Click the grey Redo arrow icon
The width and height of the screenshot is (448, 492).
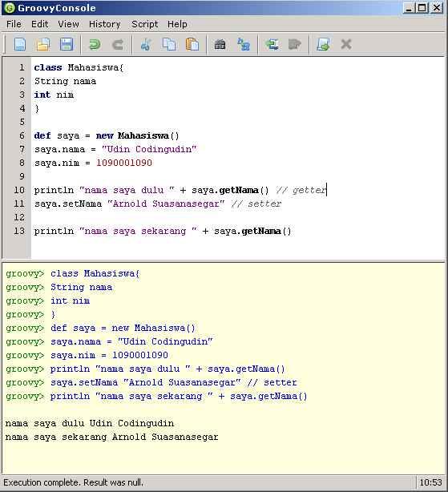tap(118, 44)
